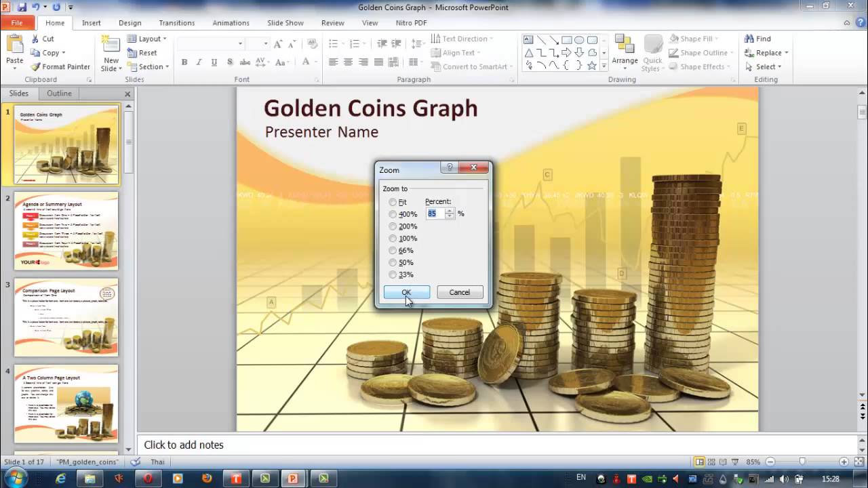Click the Copy button

click(x=48, y=53)
